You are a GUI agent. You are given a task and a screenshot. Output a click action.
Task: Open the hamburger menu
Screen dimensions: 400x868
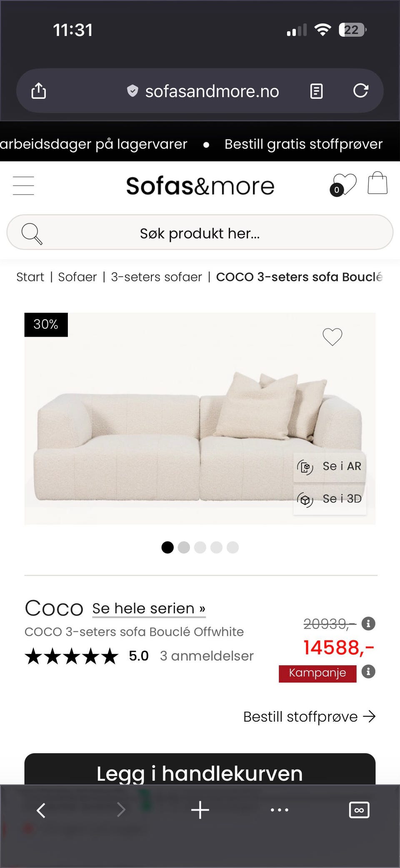click(23, 186)
